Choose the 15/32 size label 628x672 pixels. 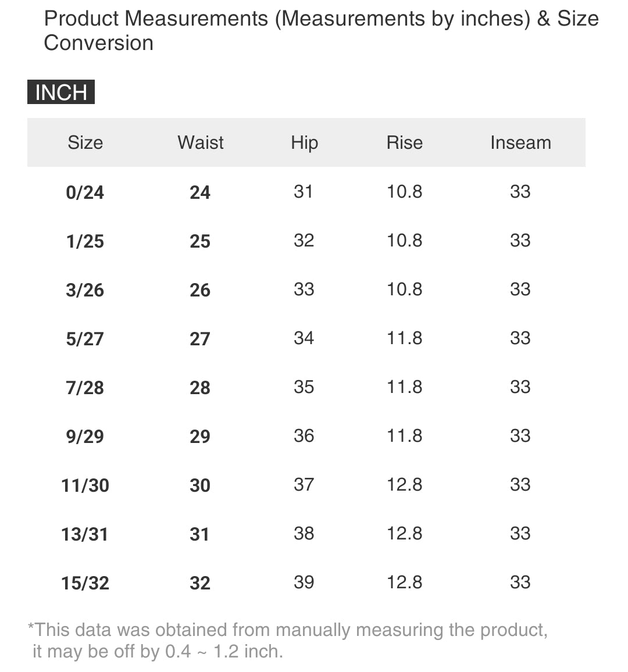85,583
